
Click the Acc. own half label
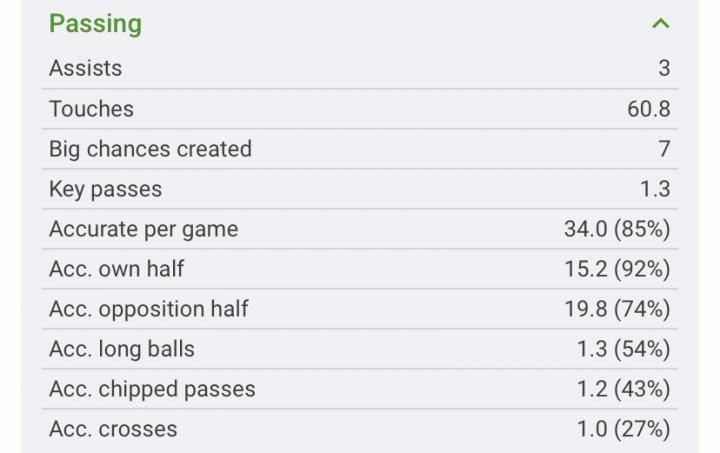(x=116, y=269)
